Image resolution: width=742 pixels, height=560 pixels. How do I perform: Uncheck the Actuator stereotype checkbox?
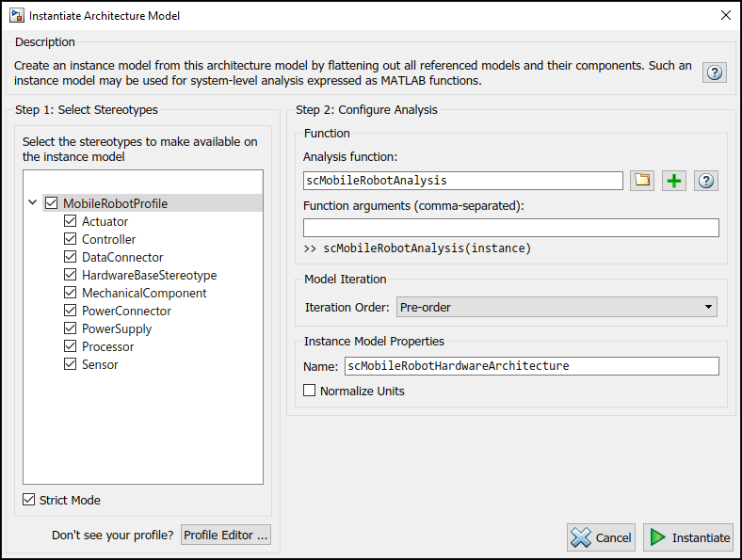click(71, 222)
